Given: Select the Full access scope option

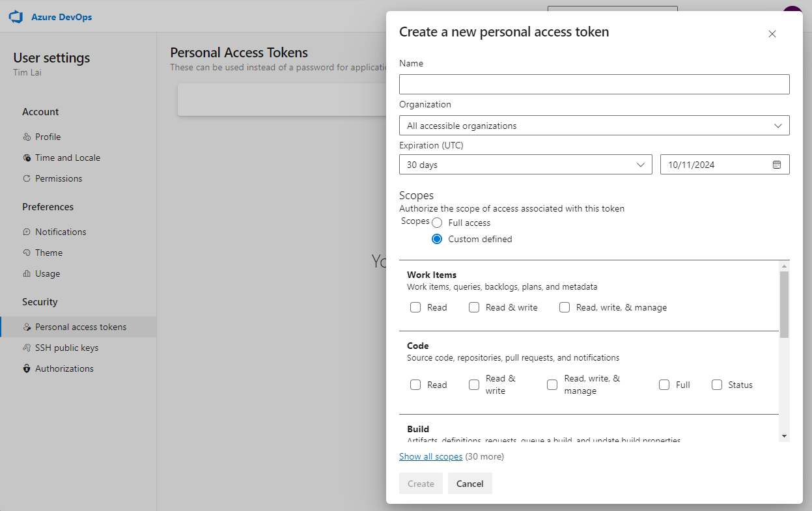Looking at the screenshot, I should [437, 223].
